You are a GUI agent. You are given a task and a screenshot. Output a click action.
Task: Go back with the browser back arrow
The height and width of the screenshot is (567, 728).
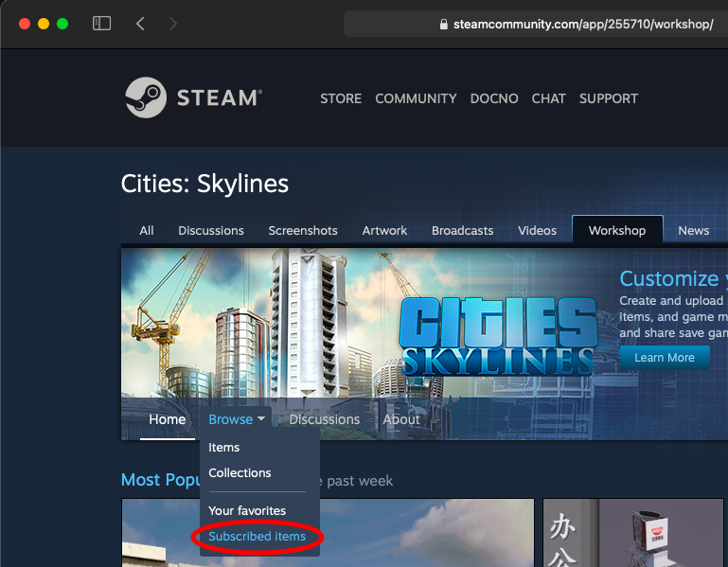140,24
